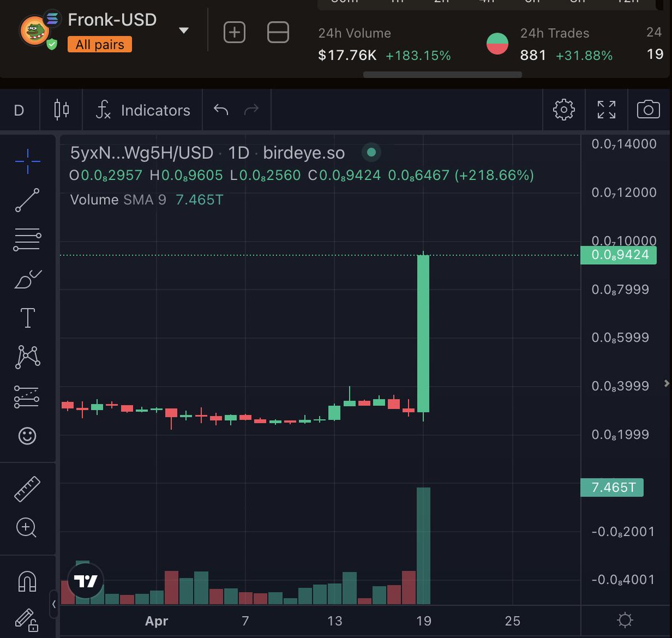
Task: Click the All pairs badge
Action: click(x=100, y=44)
